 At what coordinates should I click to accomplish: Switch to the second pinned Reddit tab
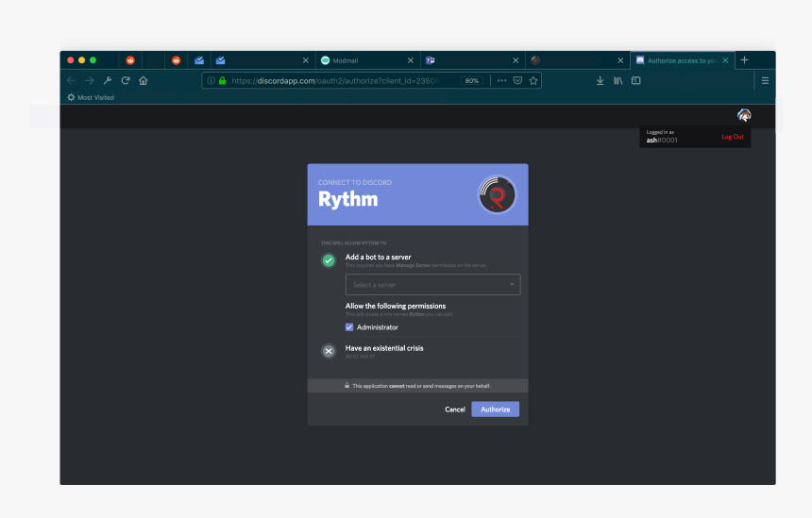176,60
